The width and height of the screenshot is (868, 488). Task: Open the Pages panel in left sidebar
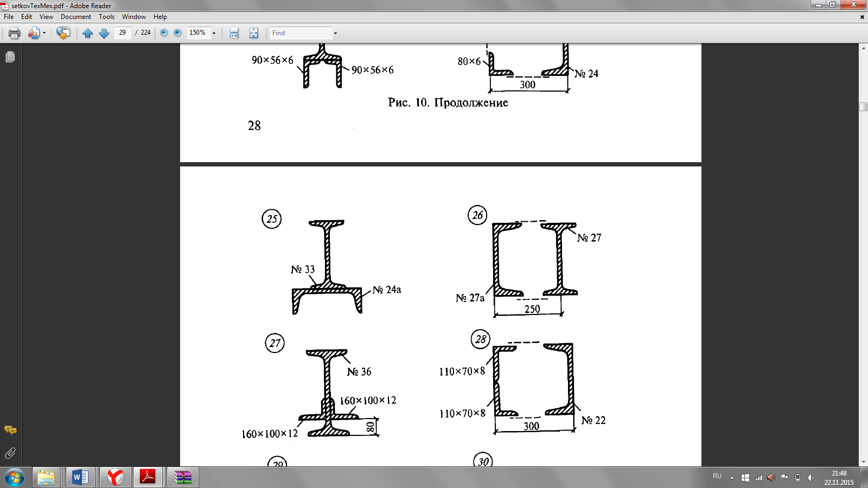(10, 57)
